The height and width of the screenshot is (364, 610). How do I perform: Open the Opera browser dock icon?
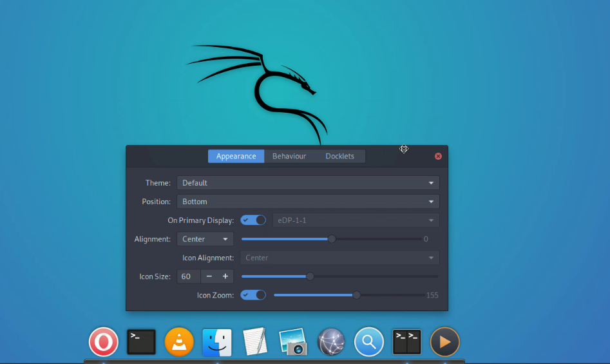[104, 342]
